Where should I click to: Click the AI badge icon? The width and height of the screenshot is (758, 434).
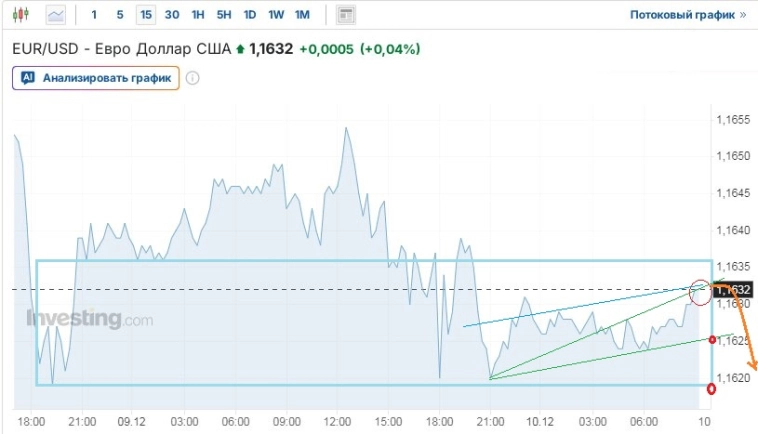pyautogui.click(x=28, y=77)
